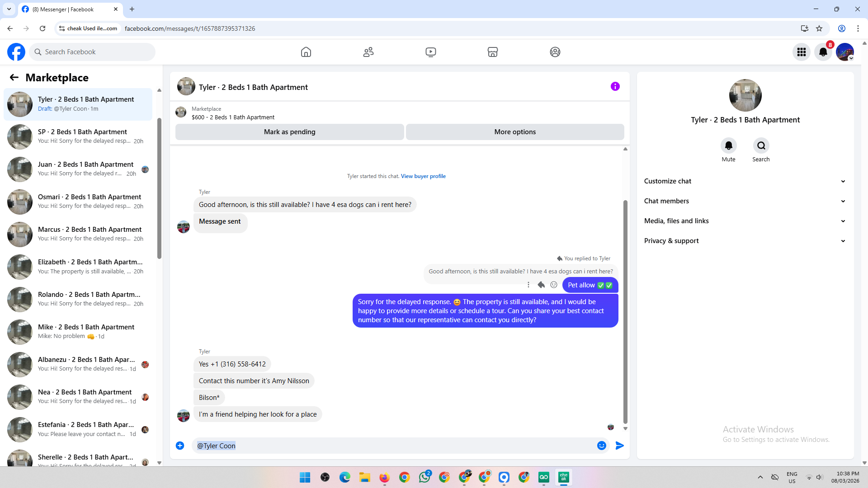Click the notifications bell icon
The image size is (868, 488).
[x=823, y=52]
